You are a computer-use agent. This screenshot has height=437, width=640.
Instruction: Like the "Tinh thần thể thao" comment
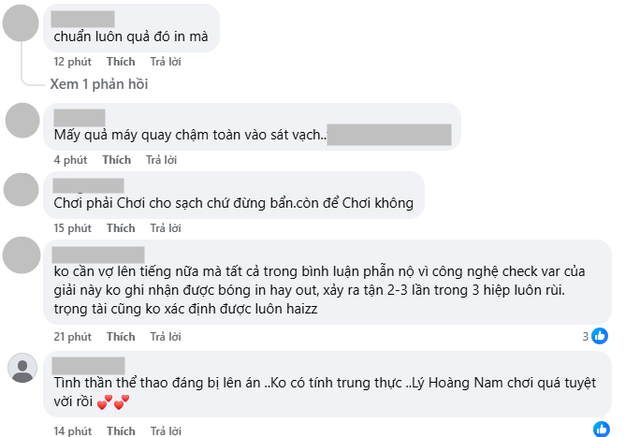tap(121, 430)
